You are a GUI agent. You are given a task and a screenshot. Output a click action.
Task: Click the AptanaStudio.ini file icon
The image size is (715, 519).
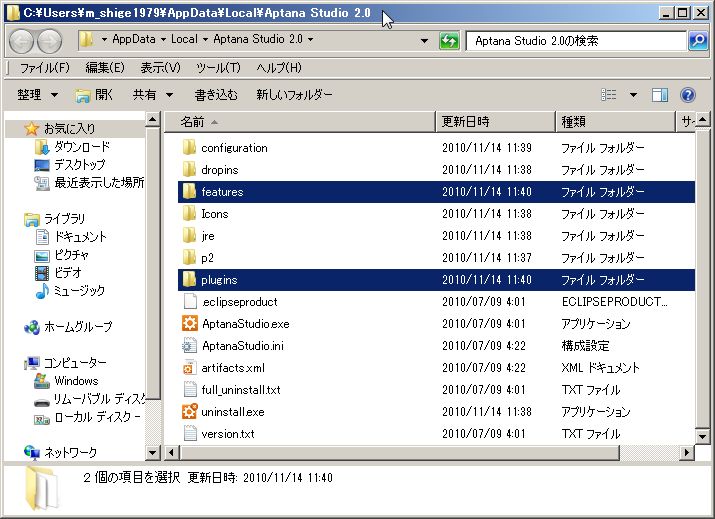point(189,346)
